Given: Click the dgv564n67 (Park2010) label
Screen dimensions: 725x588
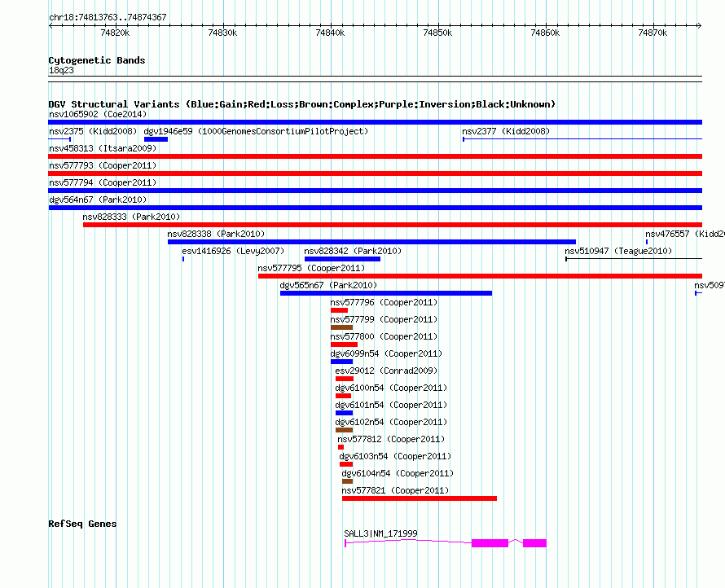Looking at the screenshot, I should pyautogui.click(x=98, y=200).
